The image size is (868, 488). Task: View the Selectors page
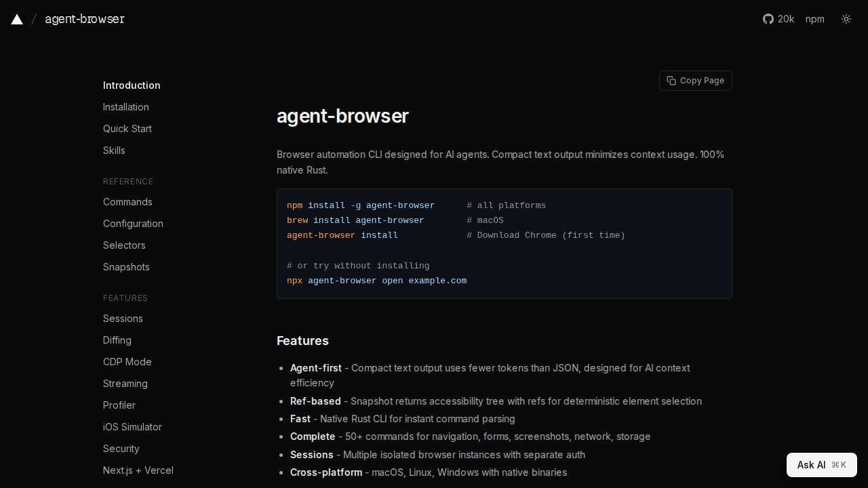click(124, 245)
